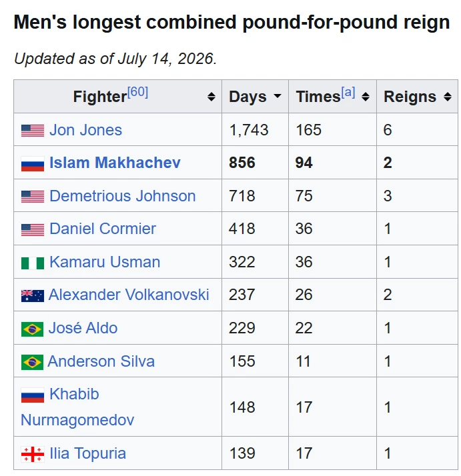Viewport: 461px width, 476px height.
Task: Open Khabib Nurmagomedov fighter link
Action: click(77, 407)
